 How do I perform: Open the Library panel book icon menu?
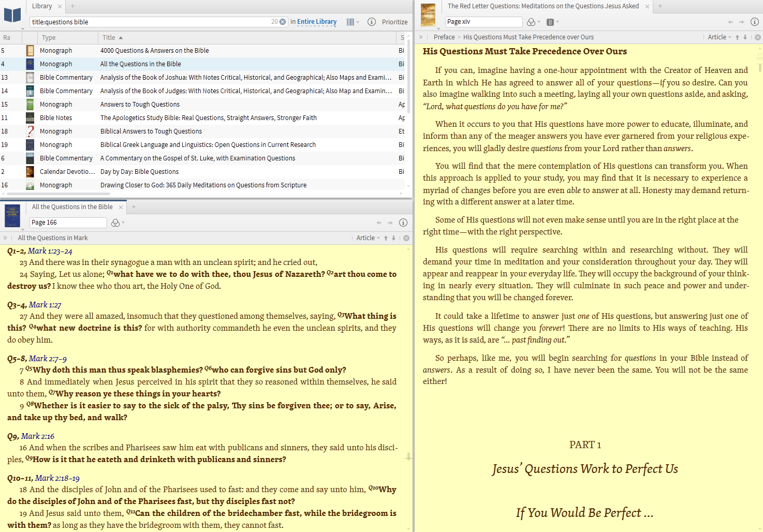click(x=12, y=16)
